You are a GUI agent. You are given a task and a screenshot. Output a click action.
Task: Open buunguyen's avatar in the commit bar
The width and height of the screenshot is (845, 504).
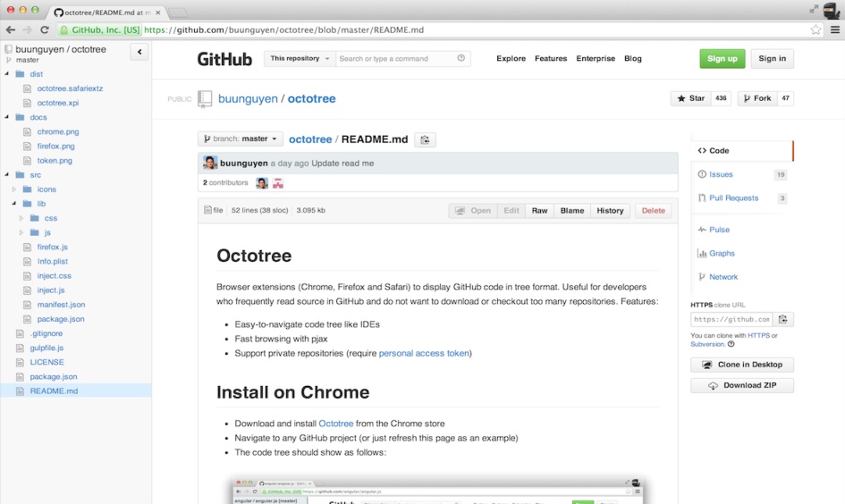tap(210, 164)
